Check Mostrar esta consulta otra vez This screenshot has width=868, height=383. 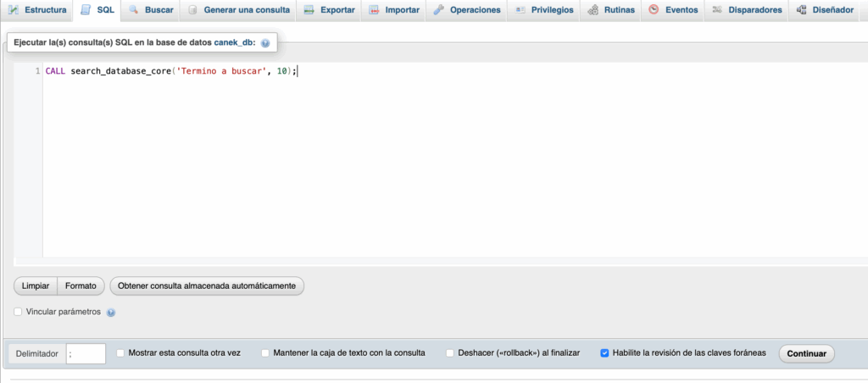pyautogui.click(x=120, y=353)
